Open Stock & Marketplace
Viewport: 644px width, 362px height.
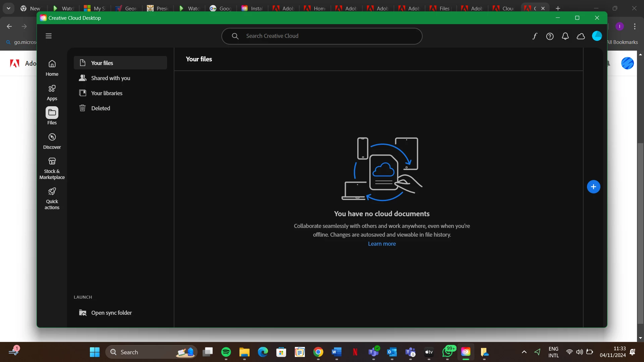pos(52,168)
